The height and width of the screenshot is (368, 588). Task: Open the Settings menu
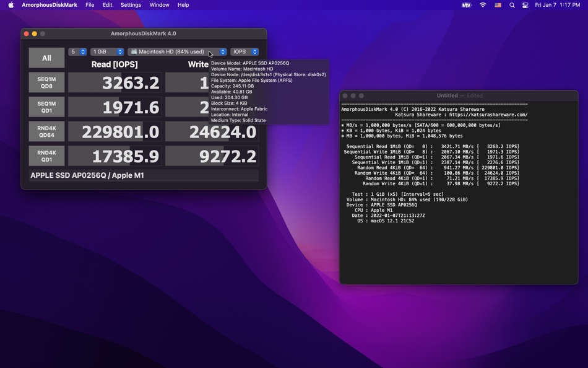(x=131, y=5)
